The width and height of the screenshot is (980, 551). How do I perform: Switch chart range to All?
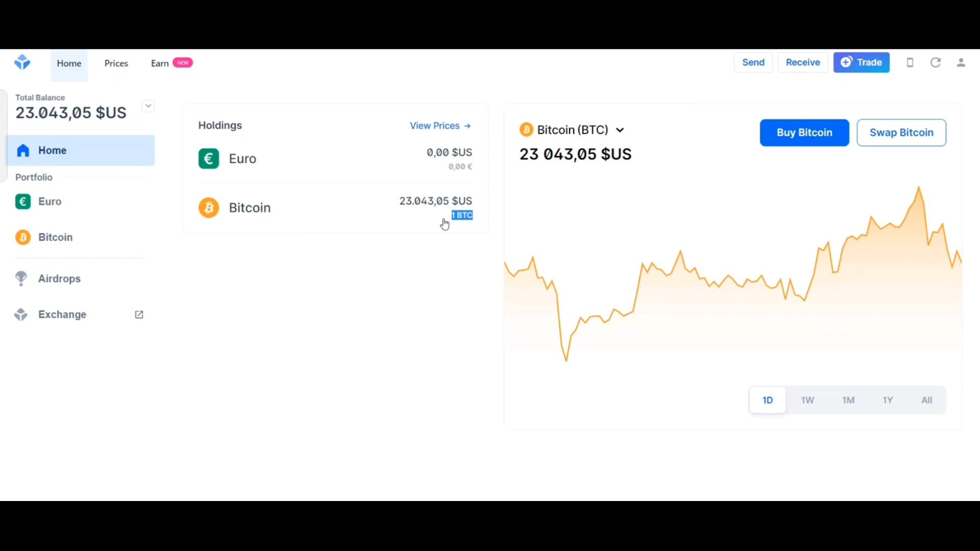click(926, 400)
